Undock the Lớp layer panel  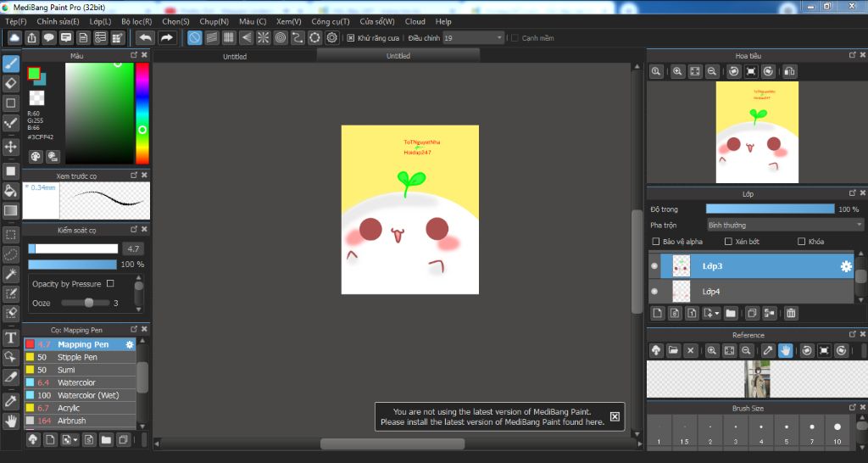coord(853,192)
